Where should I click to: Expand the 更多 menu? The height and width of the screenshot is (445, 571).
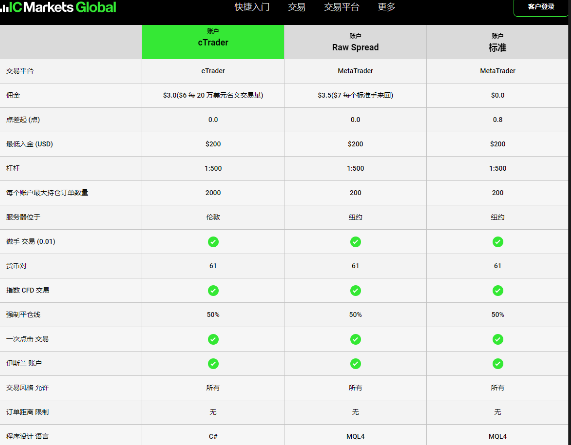click(x=386, y=7)
